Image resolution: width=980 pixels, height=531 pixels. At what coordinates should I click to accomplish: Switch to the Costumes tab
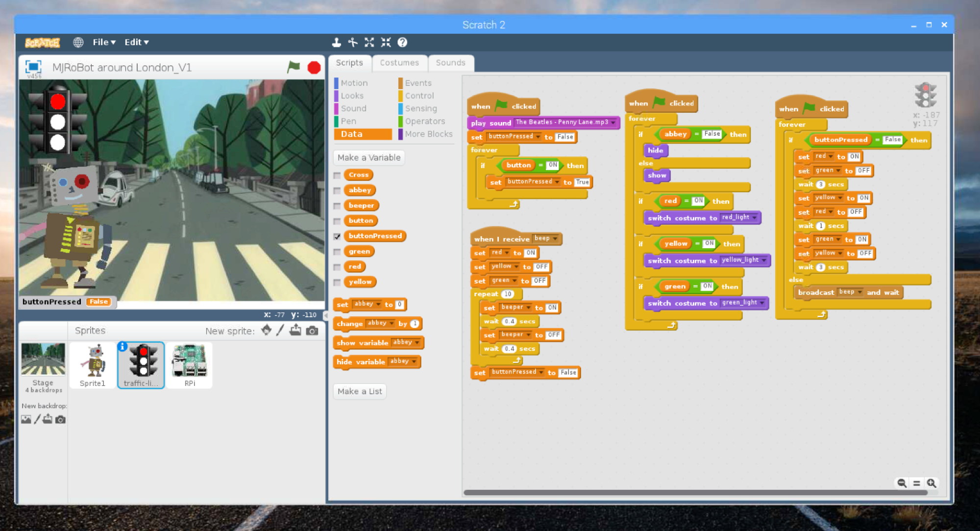click(x=399, y=62)
